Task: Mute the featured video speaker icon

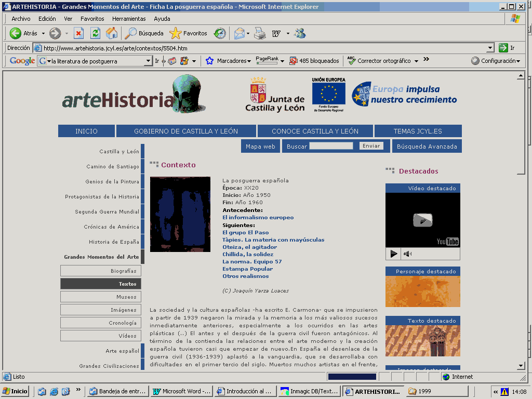Action: [x=407, y=254]
